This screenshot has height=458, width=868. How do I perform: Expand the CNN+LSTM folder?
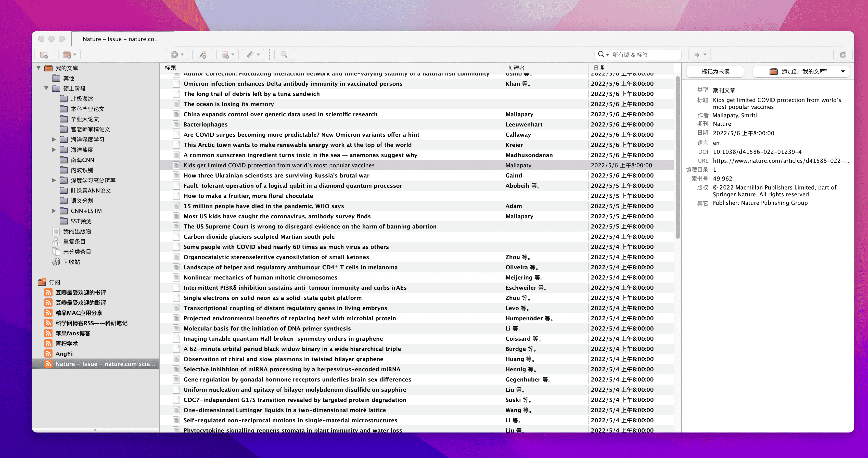[54, 211]
